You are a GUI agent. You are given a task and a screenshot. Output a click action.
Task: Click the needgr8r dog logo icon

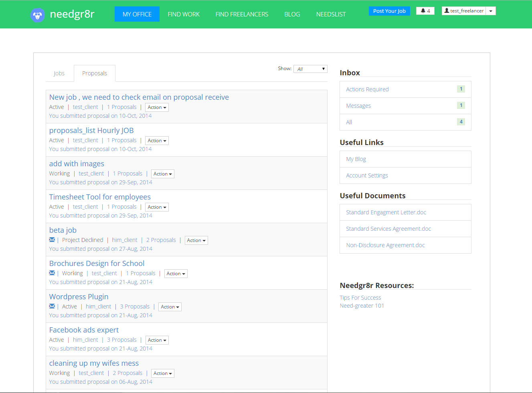(37, 15)
